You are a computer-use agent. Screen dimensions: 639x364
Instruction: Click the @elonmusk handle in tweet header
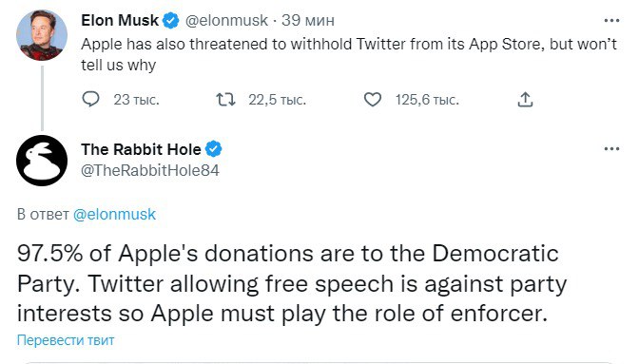click(x=226, y=20)
